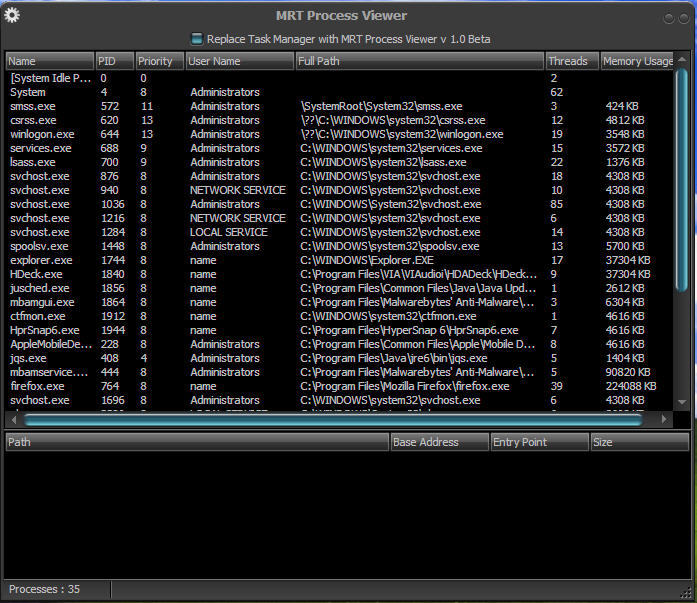Click the Path header in lower panel
The height and width of the screenshot is (603, 697).
tap(197, 442)
